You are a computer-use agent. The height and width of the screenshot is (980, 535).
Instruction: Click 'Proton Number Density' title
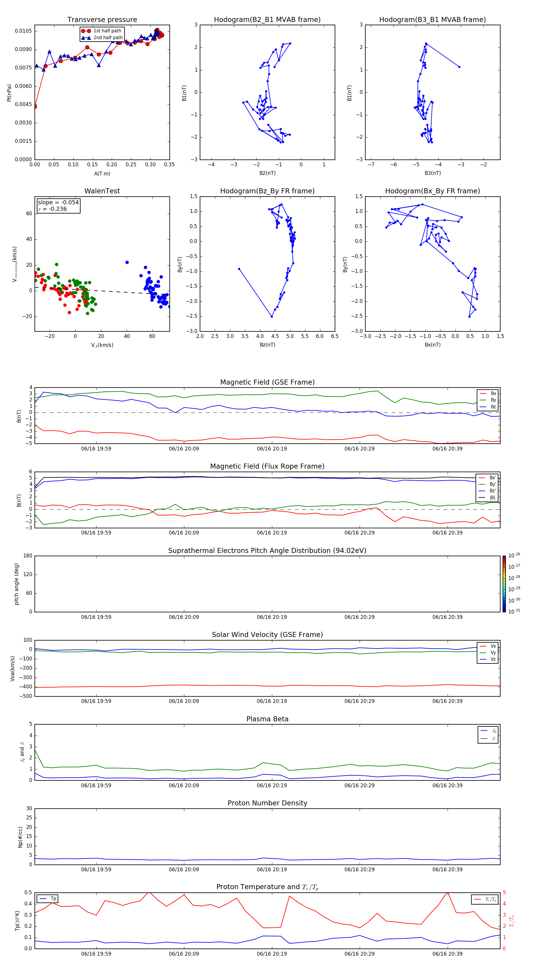[x=267, y=804]
